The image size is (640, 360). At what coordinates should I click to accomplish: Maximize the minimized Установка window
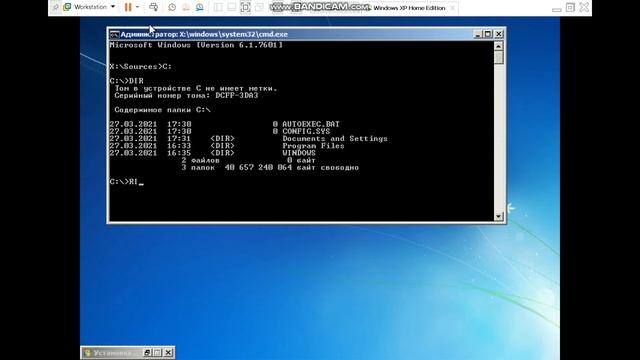pyautogui.click(x=157, y=353)
